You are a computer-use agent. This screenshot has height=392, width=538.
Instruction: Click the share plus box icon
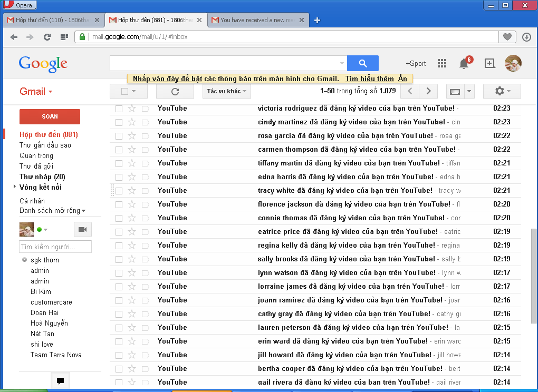pos(489,64)
